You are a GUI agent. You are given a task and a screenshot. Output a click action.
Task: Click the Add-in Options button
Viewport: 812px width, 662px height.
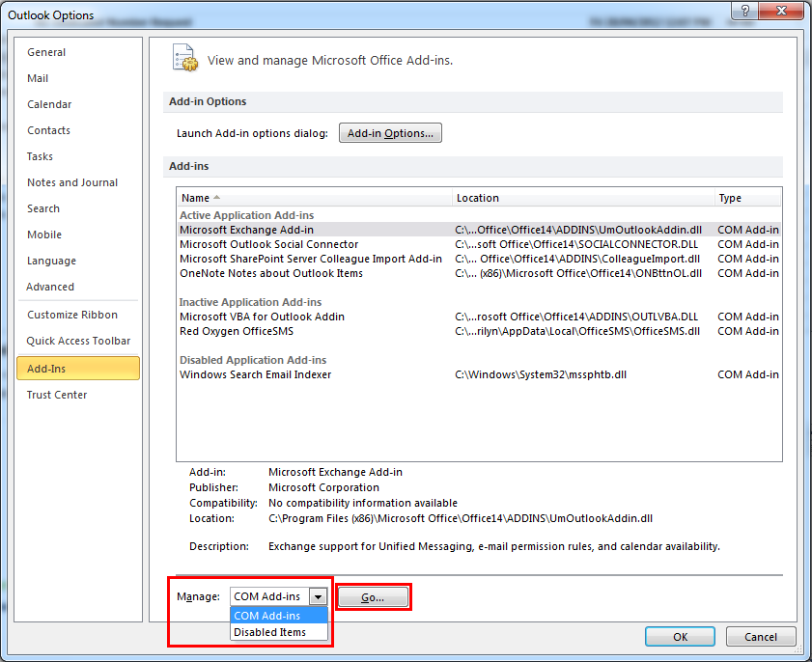tap(390, 133)
